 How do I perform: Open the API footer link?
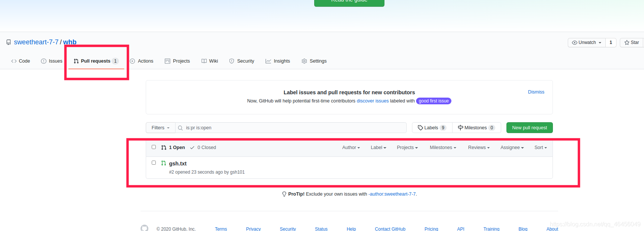[x=461, y=229]
